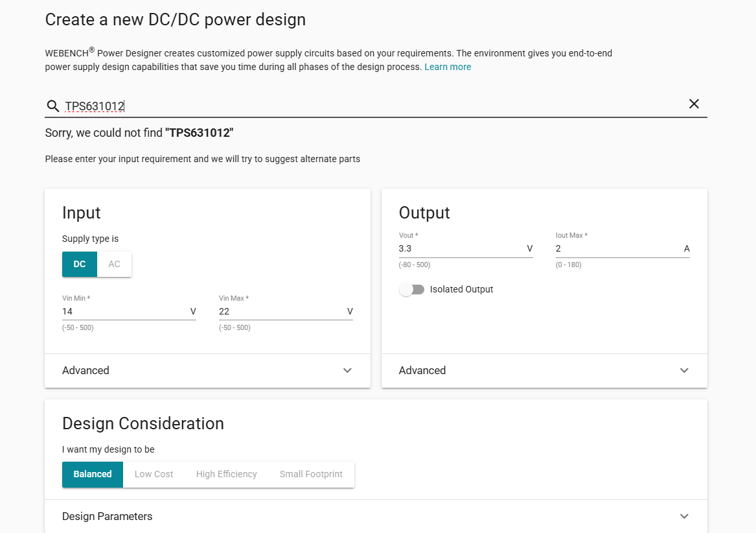Select the Balanced design option
The height and width of the screenshot is (533, 756).
pos(93,474)
